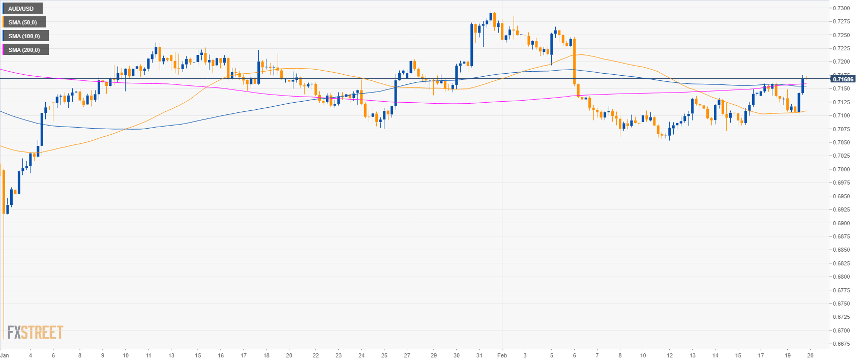
Task: Click the 0.7000 price axis label
Action: pos(841,169)
